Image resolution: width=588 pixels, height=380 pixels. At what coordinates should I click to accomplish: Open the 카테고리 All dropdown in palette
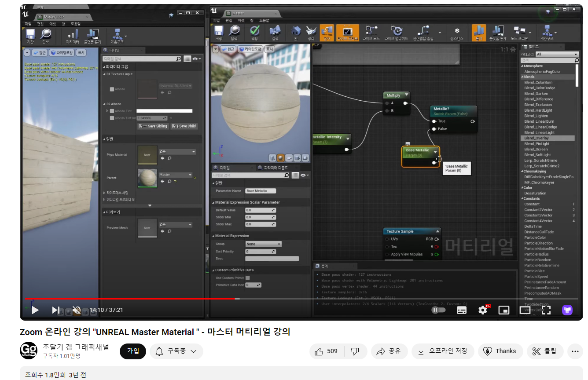[x=557, y=54]
